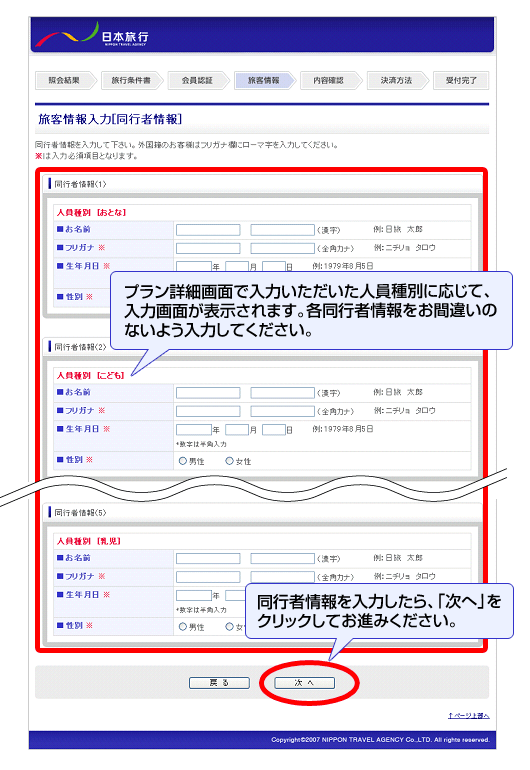Click the 次へ button
530x770 pixels.
304,683
